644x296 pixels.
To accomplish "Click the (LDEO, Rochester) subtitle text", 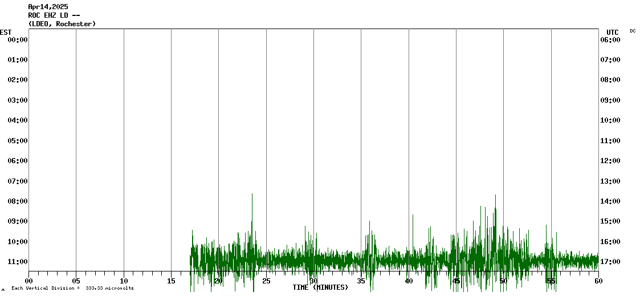I will (x=62, y=24).
